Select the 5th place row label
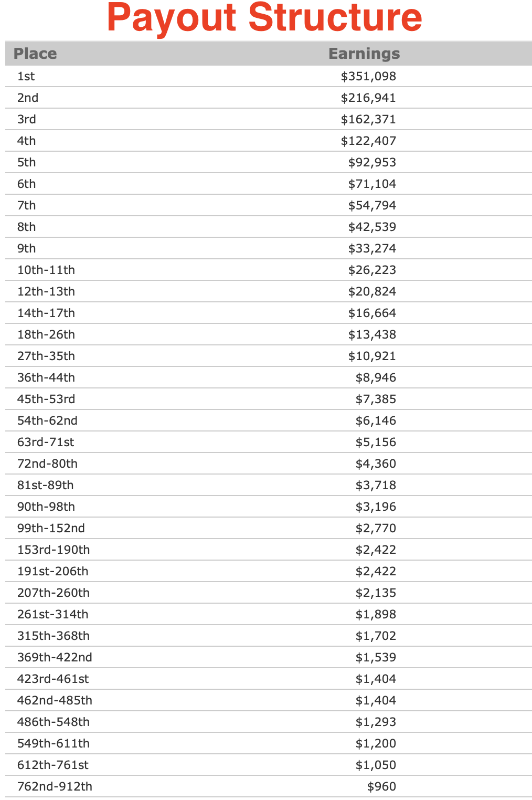The width and height of the screenshot is (532, 800). click(x=27, y=163)
